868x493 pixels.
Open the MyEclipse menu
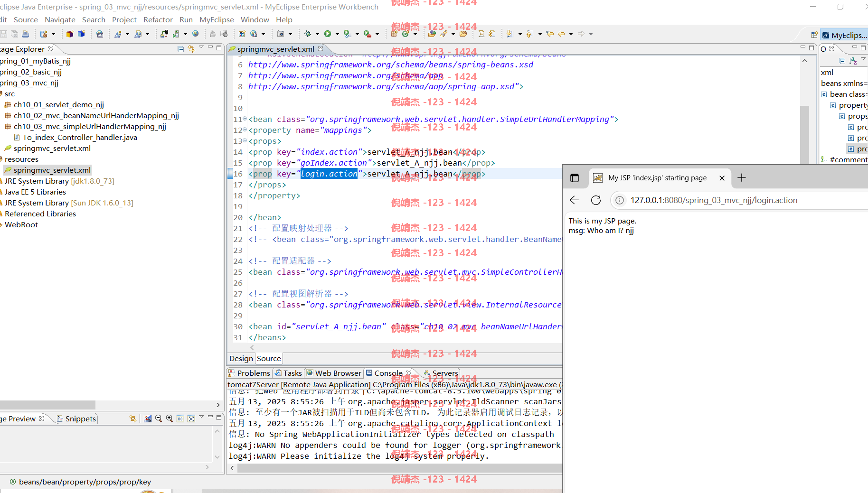click(217, 19)
